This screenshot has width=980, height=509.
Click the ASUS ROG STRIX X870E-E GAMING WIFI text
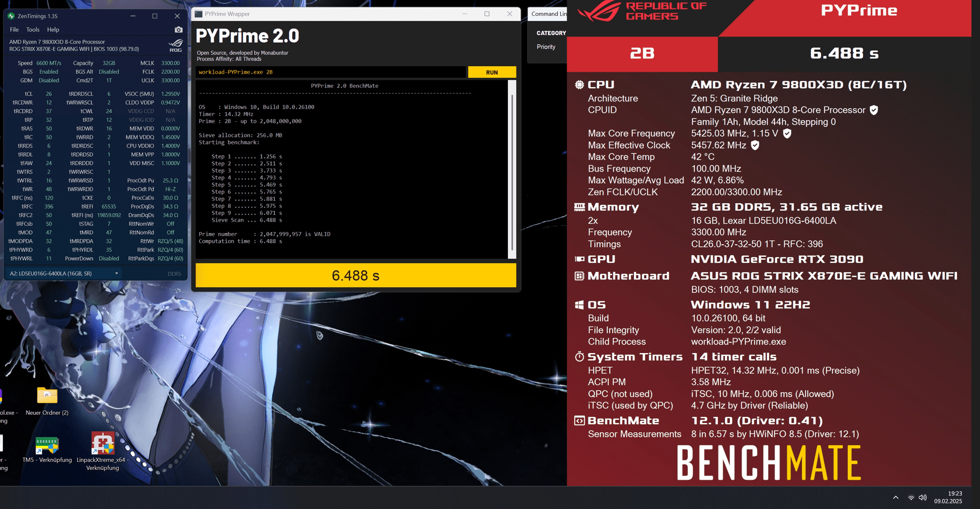click(x=824, y=276)
